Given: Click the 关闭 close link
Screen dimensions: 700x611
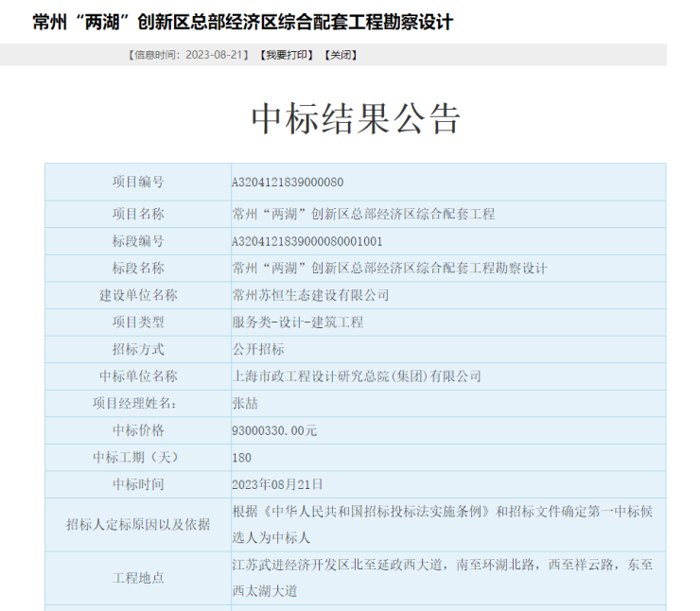Looking at the screenshot, I should tap(341, 55).
